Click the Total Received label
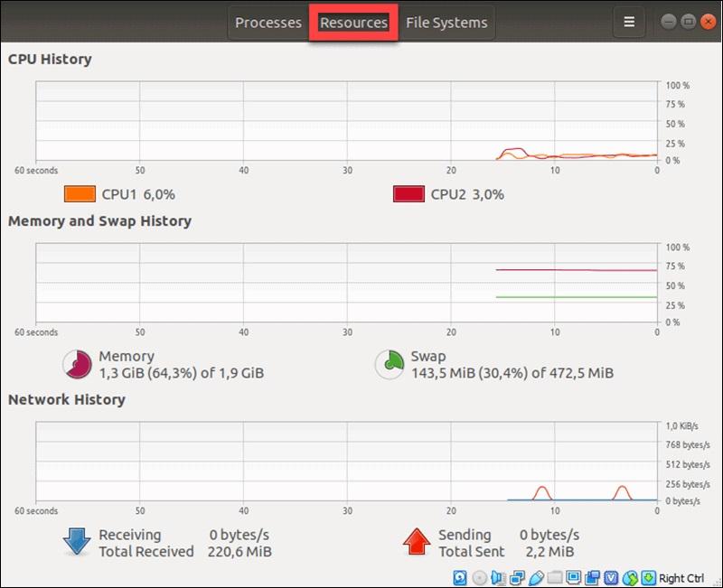 click(146, 552)
